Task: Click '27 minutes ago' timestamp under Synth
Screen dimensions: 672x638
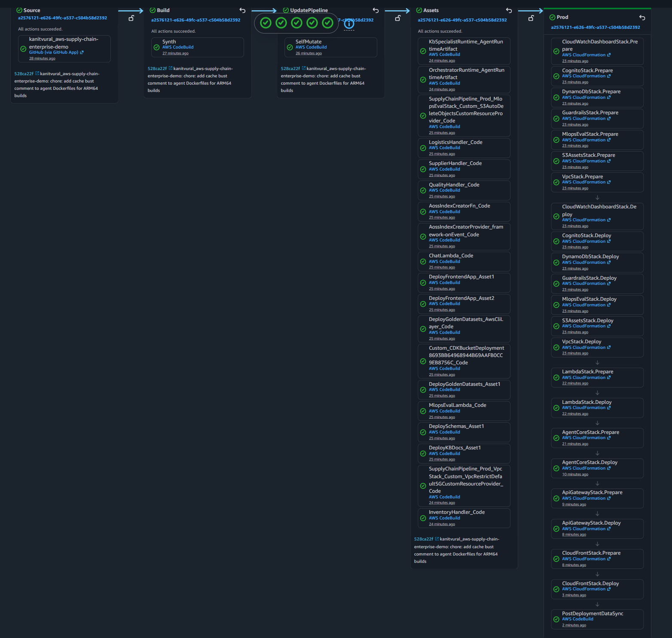Action: tap(175, 53)
